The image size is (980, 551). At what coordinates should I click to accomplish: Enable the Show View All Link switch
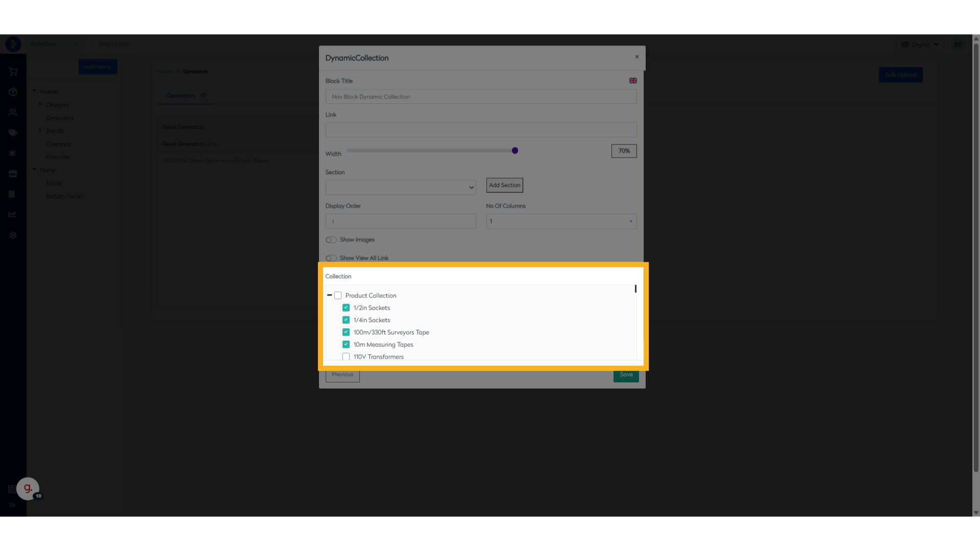pos(331,258)
